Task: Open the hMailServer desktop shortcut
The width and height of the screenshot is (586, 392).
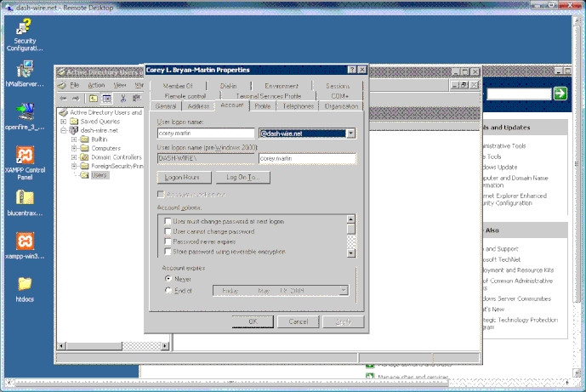Action: (x=25, y=74)
